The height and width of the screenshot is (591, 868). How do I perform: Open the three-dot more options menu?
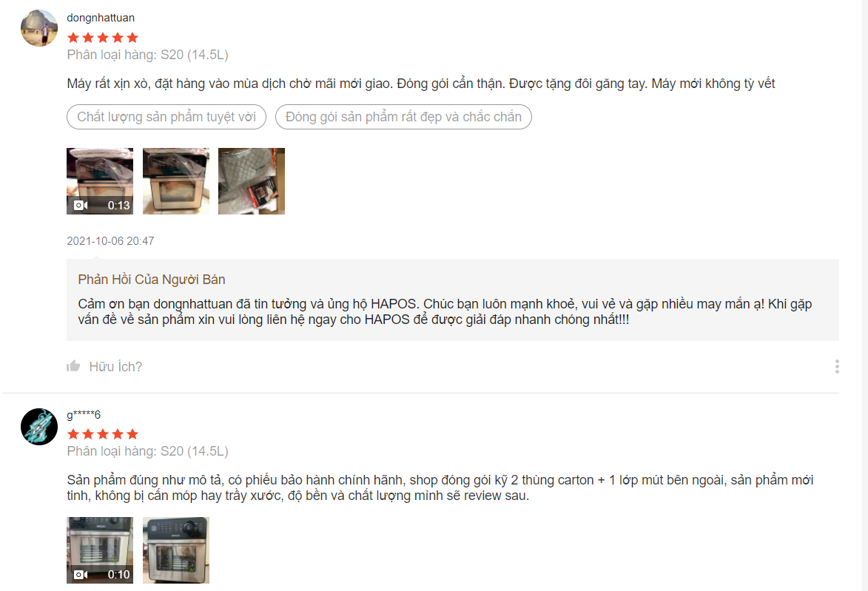tap(836, 366)
